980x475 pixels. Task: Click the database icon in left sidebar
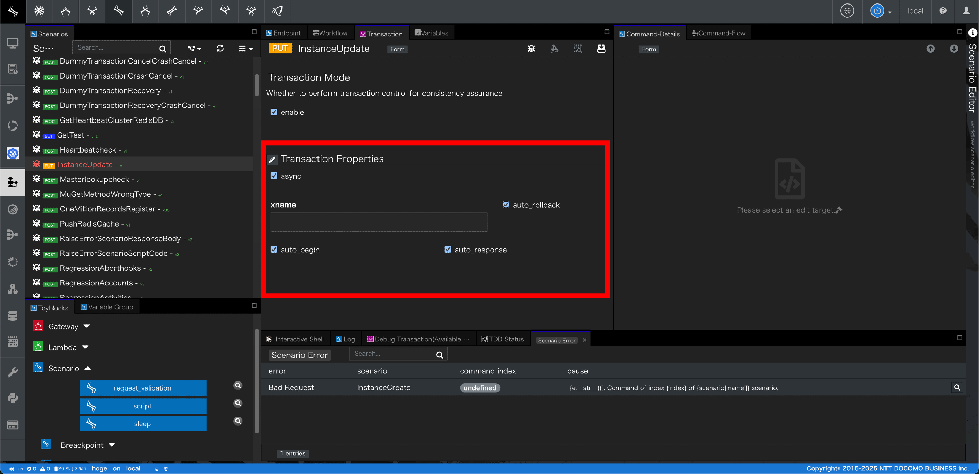[x=13, y=316]
